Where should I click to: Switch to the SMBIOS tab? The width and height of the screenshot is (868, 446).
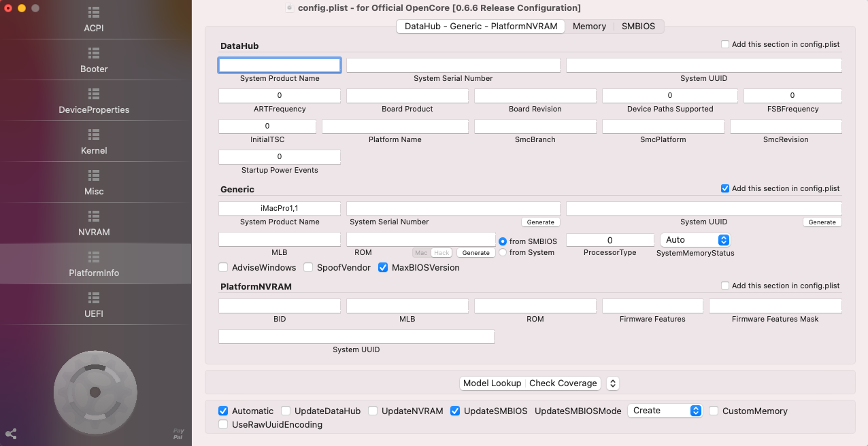tap(638, 27)
